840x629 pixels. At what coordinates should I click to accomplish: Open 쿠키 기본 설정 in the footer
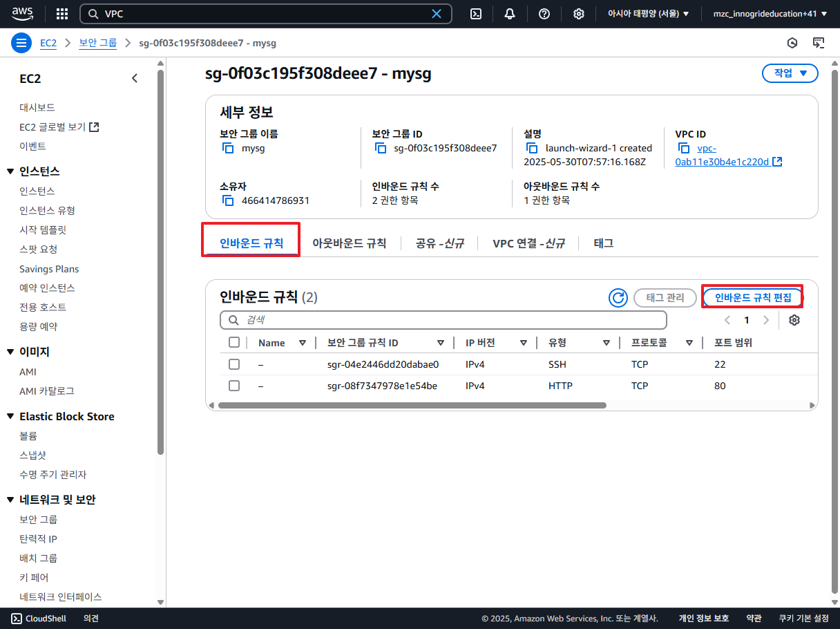pyautogui.click(x=803, y=619)
